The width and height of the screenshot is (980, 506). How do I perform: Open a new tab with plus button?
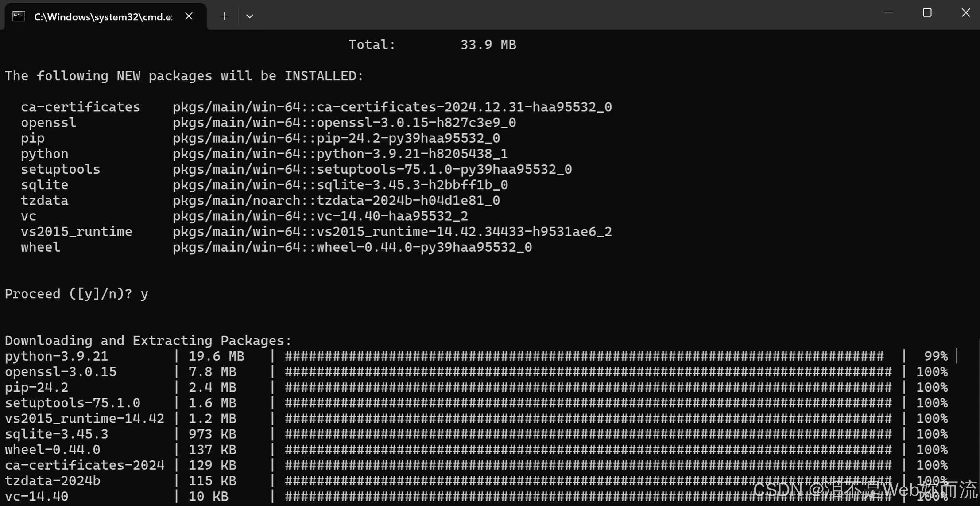pos(225,16)
